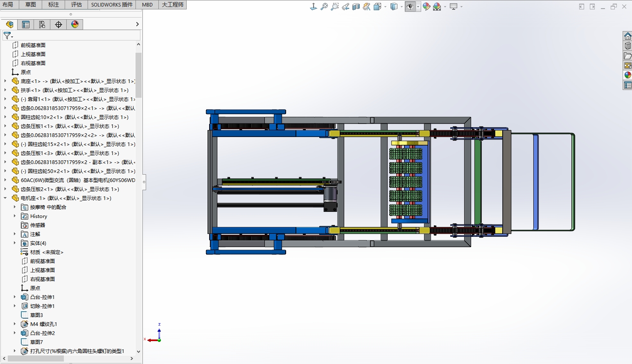Click the Next window arrow icon
Viewport: 632px width, 364px height.
pyautogui.click(x=592, y=7)
